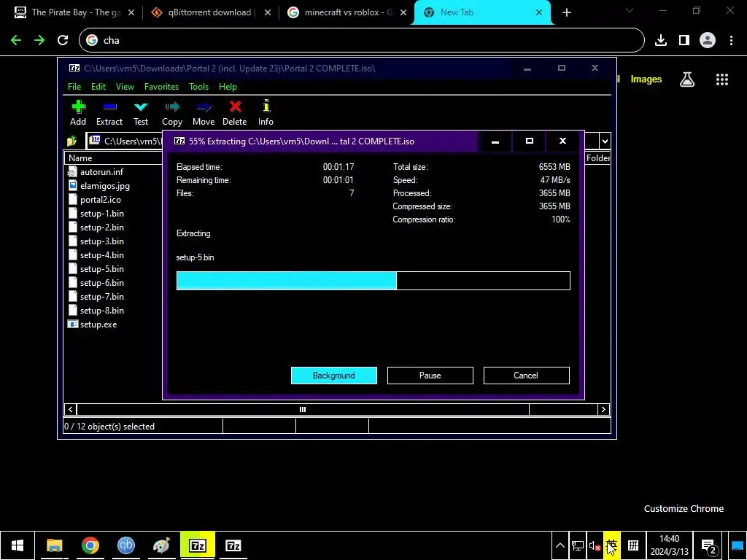
Task: Open Paint app from taskbar
Action: 161,545
